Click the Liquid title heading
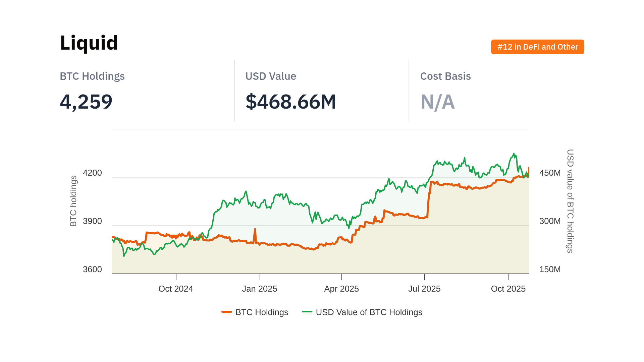The width and height of the screenshot is (644, 362). coord(89,43)
